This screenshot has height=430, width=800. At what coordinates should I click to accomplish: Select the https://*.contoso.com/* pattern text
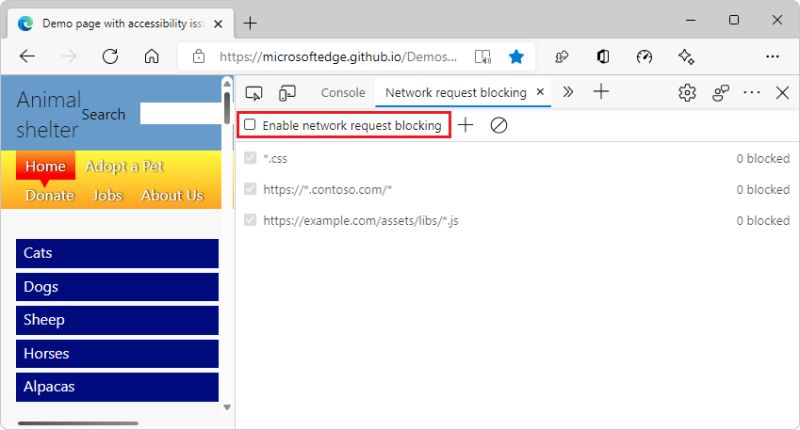328,190
